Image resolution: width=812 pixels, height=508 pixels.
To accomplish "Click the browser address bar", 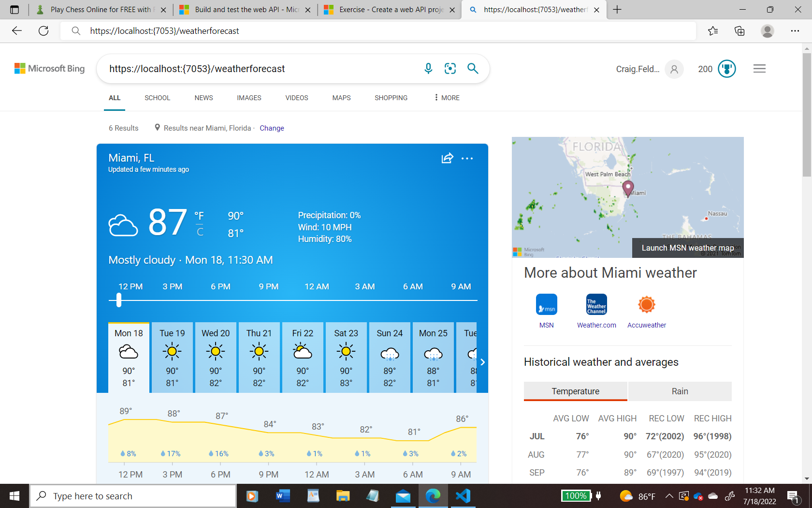I will [x=377, y=31].
